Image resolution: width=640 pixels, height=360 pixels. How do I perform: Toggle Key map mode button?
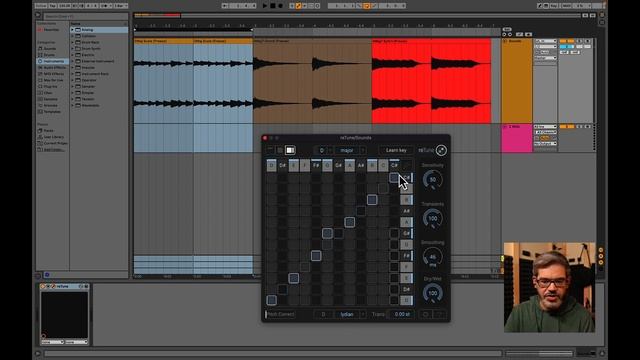click(553, 6)
